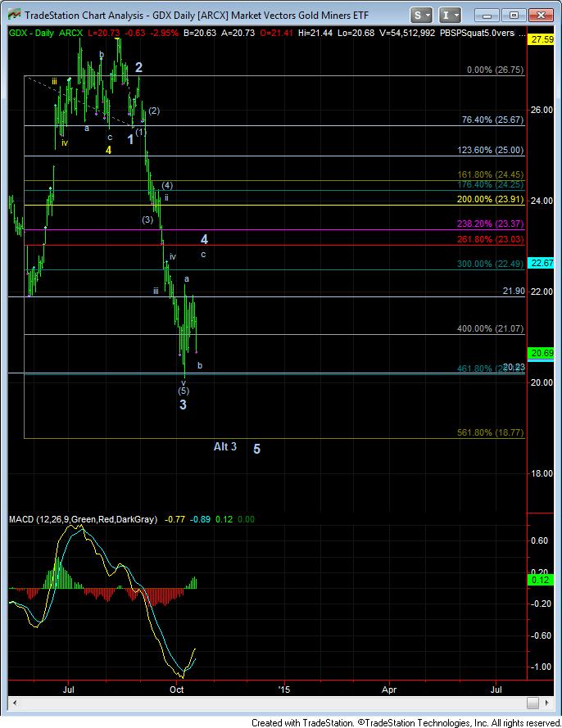Click the ellipsis at end of status line

522,34
